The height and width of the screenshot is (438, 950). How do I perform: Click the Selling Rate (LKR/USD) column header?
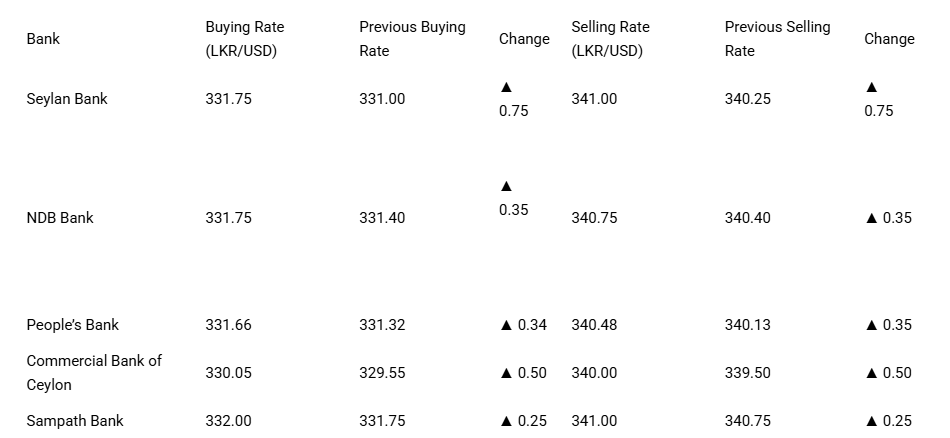610,39
